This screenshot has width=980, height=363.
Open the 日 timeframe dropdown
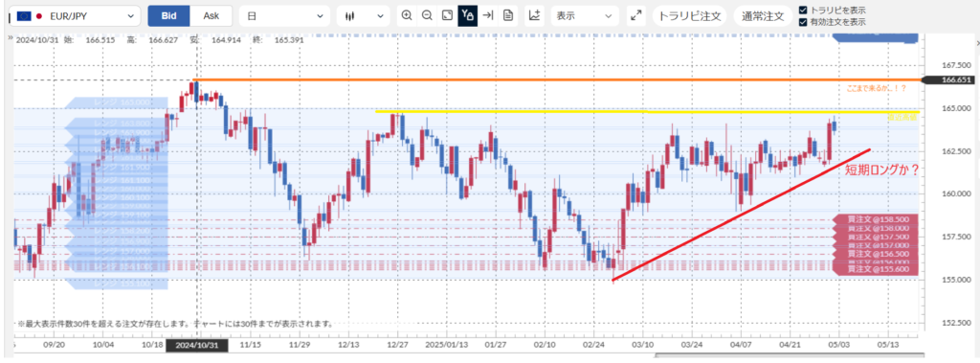coord(284,15)
